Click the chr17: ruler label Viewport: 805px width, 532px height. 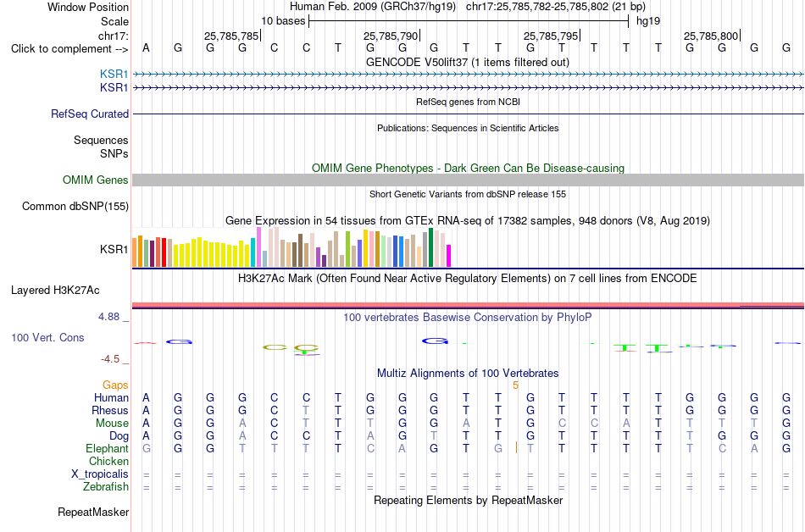[x=113, y=36]
